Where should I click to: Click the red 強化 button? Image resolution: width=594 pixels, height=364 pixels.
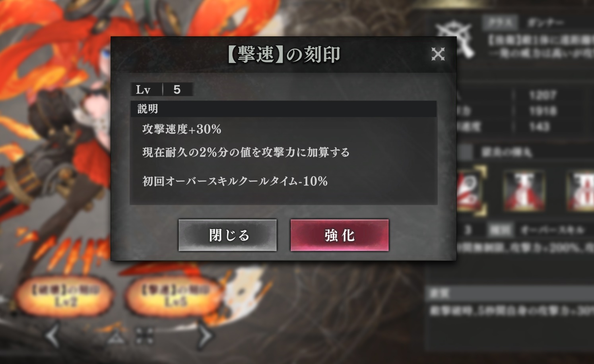pos(340,235)
